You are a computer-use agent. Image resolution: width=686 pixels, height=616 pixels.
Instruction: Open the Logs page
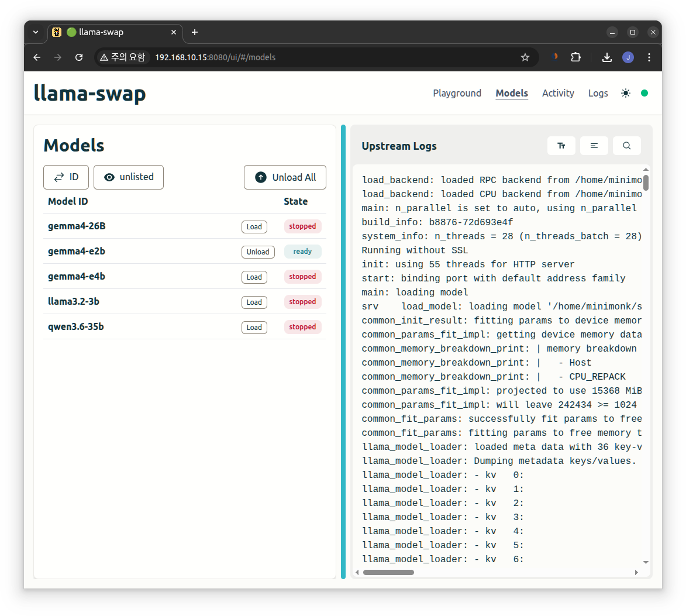(598, 93)
